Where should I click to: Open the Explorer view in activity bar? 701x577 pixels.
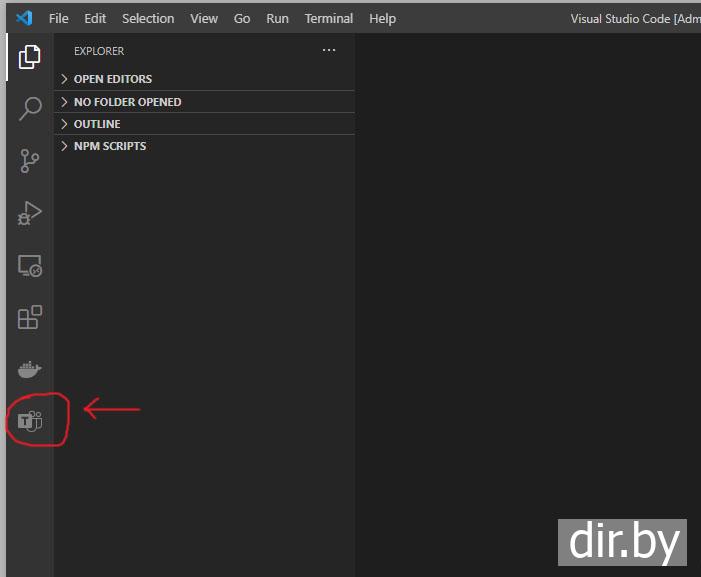[30, 57]
